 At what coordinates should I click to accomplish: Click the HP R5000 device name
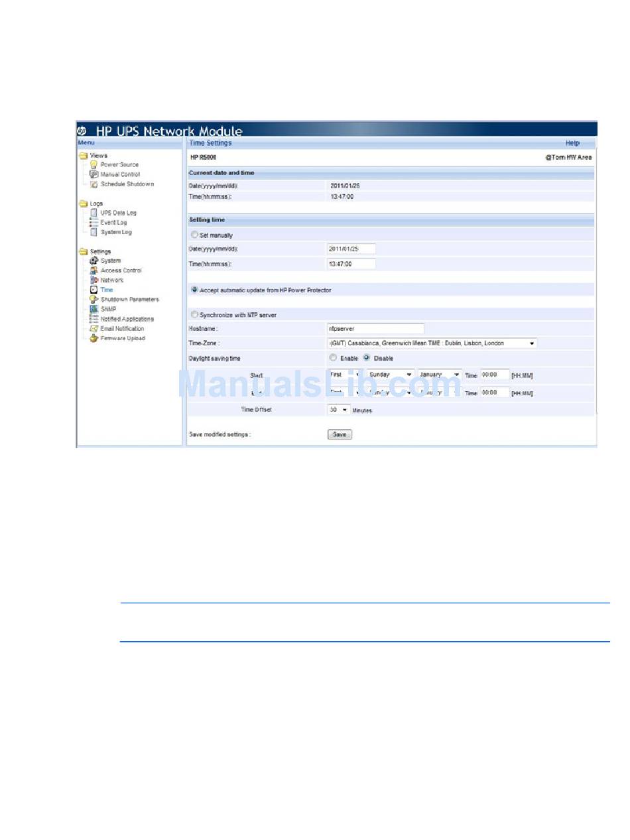point(203,157)
